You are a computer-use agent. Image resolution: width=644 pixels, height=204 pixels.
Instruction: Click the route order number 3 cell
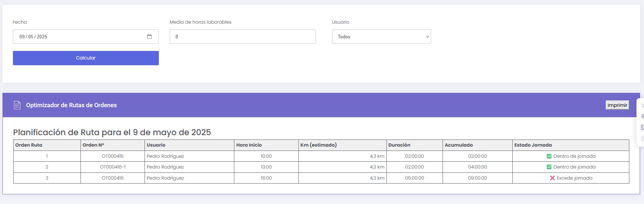(47, 178)
